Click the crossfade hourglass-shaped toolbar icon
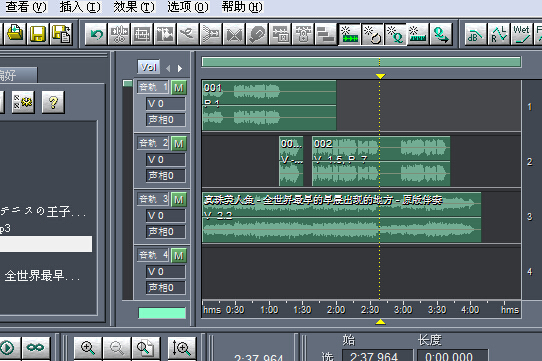 (x=234, y=34)
